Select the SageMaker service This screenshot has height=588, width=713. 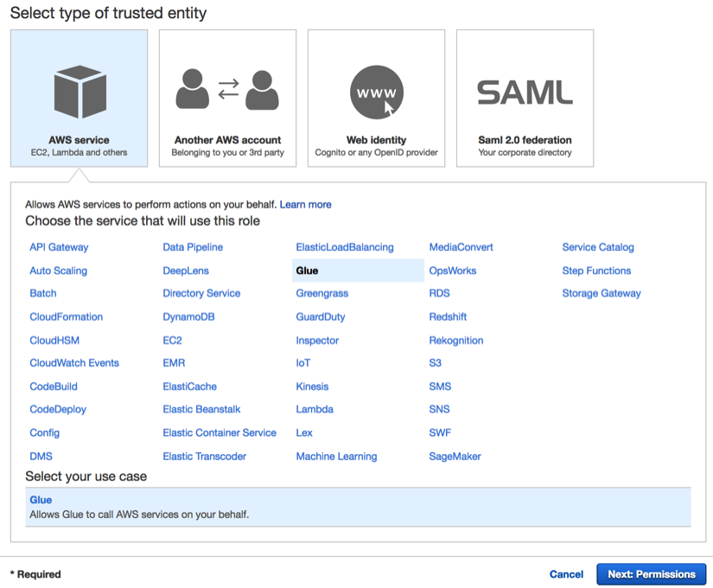coord(455,457)
